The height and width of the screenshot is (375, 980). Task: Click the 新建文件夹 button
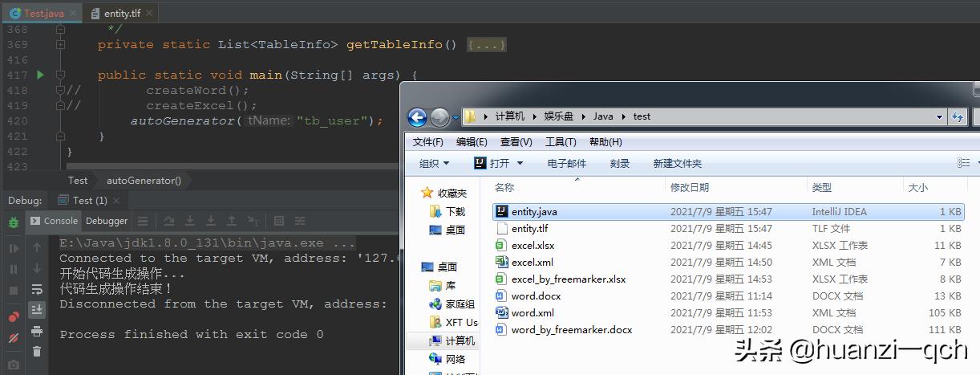pos(677,163)
